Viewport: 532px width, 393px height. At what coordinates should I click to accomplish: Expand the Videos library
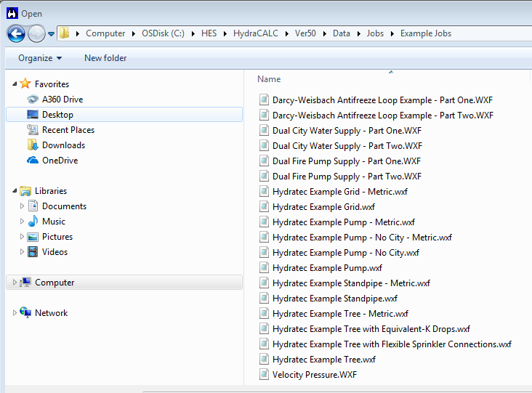(22, 251)
